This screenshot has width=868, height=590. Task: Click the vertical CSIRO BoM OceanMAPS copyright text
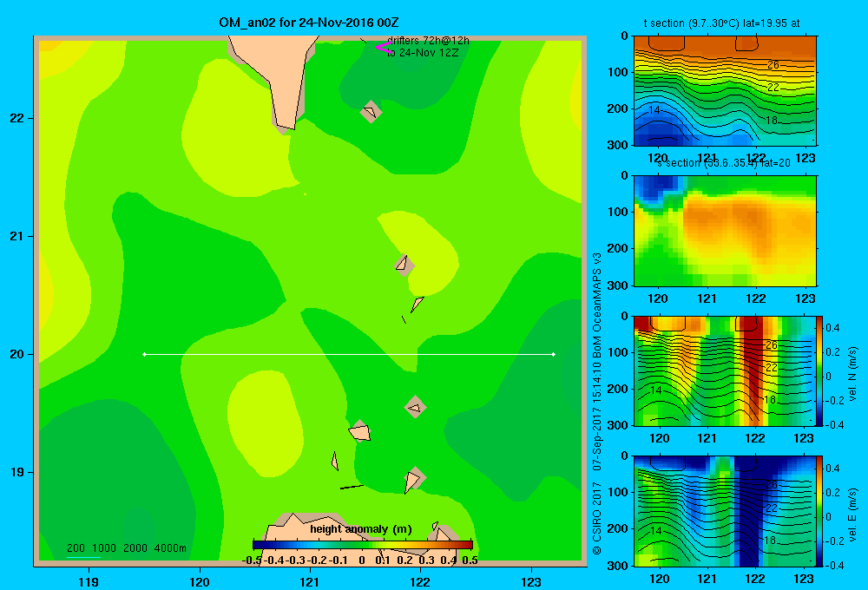click(597, 404)
